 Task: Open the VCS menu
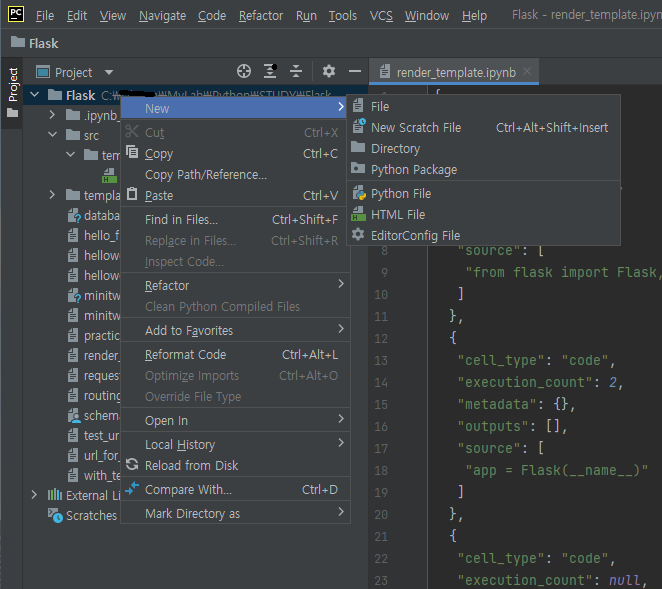381,16
